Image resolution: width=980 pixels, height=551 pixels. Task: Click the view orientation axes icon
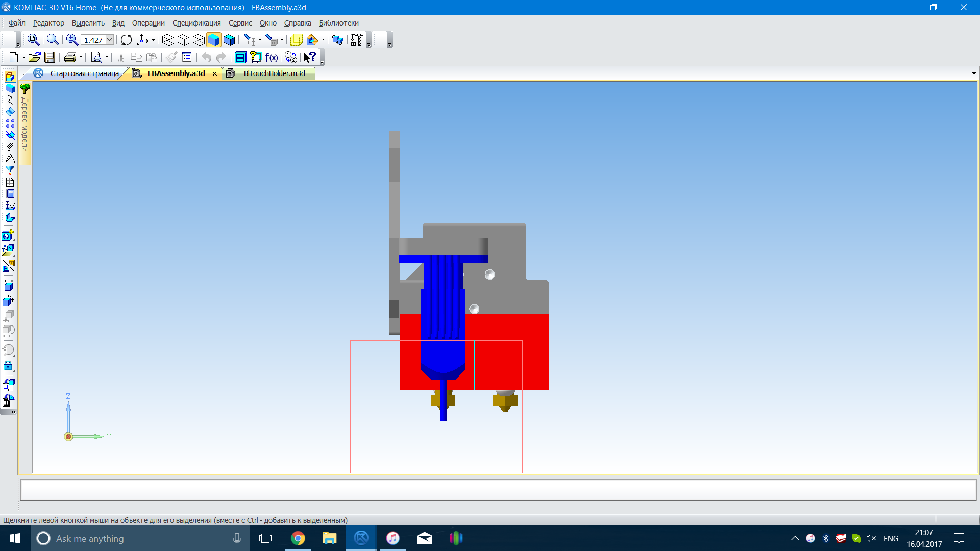(x=143, y=40)
